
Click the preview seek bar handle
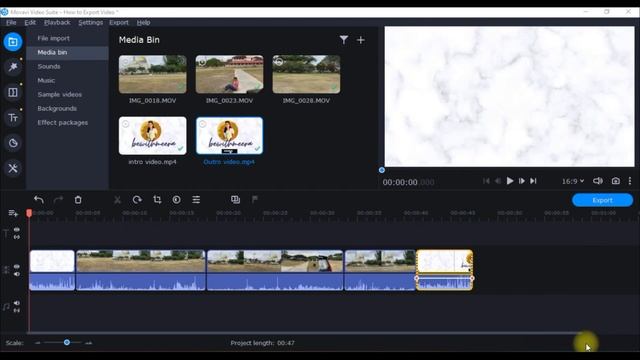click(382, 170)
